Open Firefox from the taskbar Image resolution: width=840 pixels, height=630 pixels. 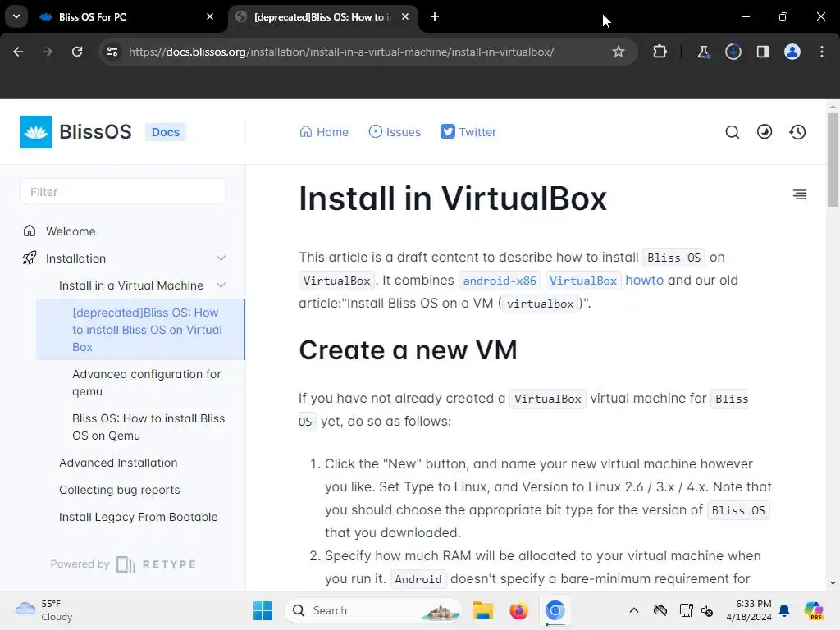tap(518, 610)
